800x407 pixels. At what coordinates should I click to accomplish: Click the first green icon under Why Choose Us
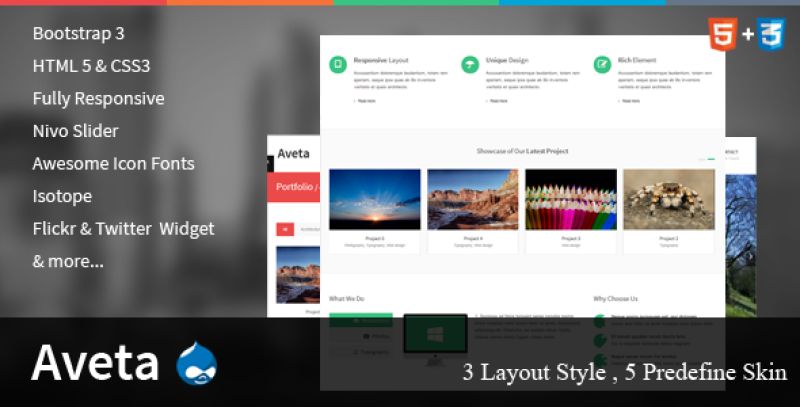pos(600,321)
